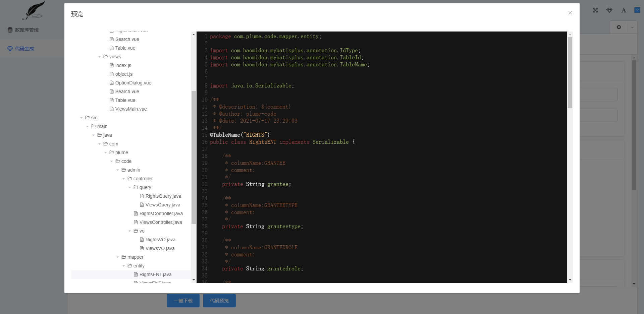Image resolution: width=644 pixels, height=314 pixels.
Task: Click file tree scrollbar down arrow
Action: (x=194, y=280)
